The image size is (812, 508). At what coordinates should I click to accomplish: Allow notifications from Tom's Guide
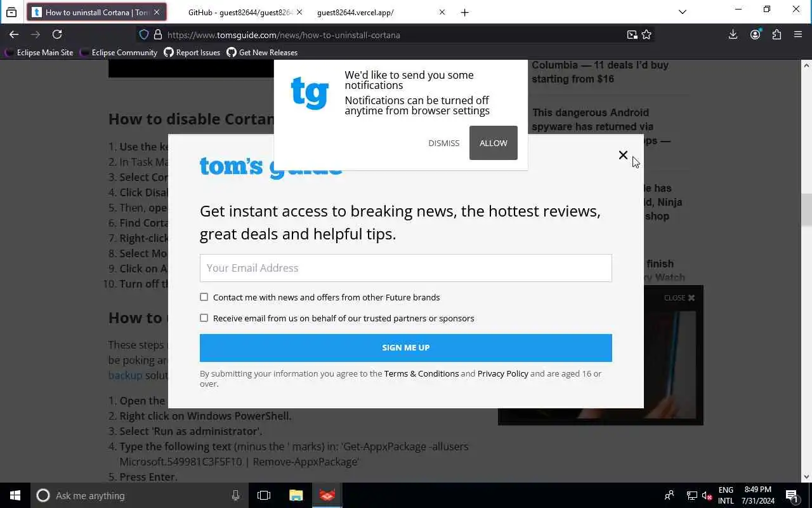[493, 143]
